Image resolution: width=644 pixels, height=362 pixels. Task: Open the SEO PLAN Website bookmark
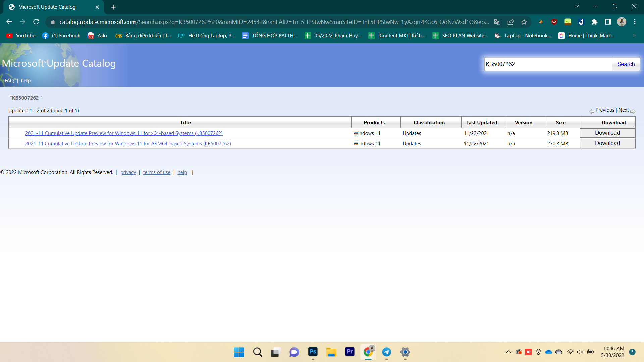tap(461, 36)
